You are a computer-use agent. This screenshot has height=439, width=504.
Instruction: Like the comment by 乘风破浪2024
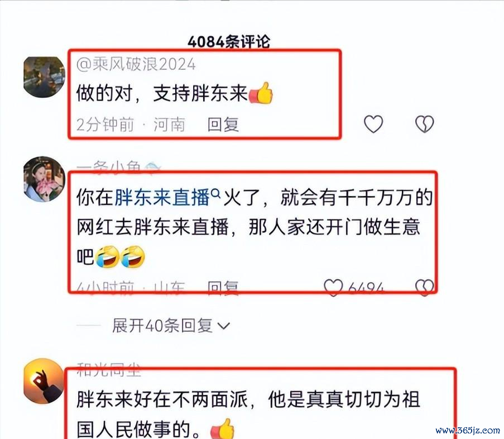click(373, 124)
